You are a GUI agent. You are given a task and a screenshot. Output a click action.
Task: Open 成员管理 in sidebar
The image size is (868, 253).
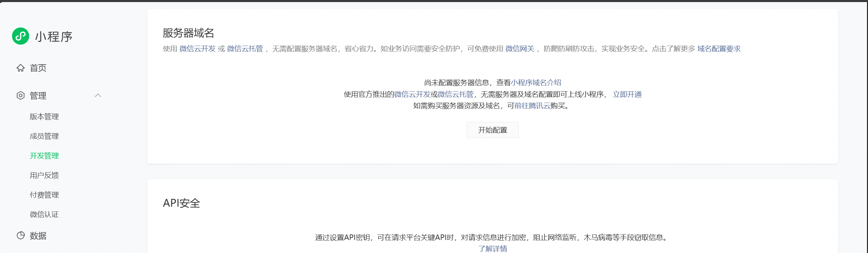(44, 136)
